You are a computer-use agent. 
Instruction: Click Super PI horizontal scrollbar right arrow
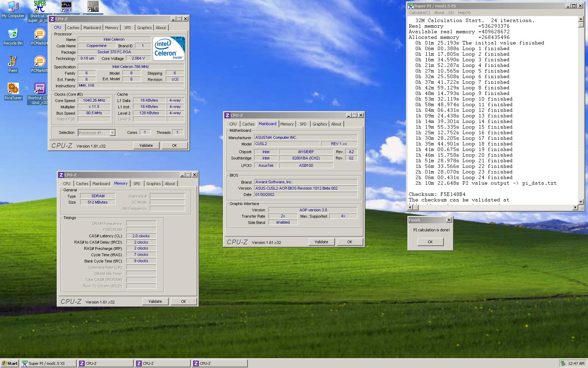coord(575,207)
